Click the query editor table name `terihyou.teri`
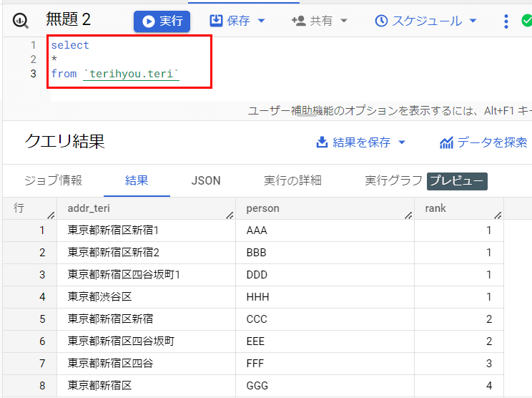This screenshot has height=398, width=532. [x=132, y=74]
